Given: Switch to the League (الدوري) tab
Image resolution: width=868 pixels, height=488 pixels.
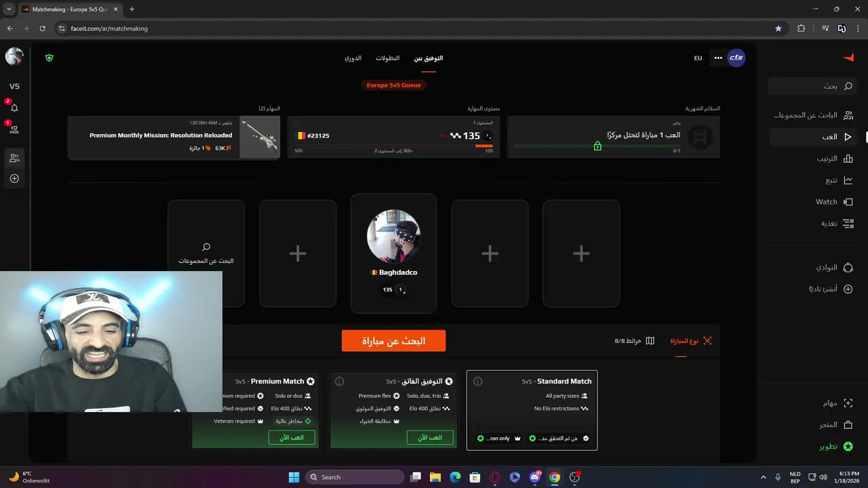Looking at the screenshot, I should (353, 58).
